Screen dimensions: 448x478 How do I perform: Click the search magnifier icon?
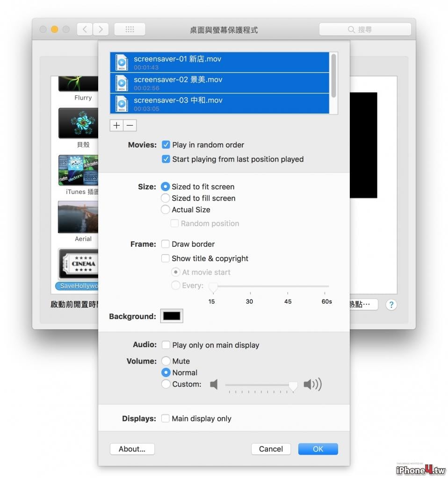coord(351,29)
